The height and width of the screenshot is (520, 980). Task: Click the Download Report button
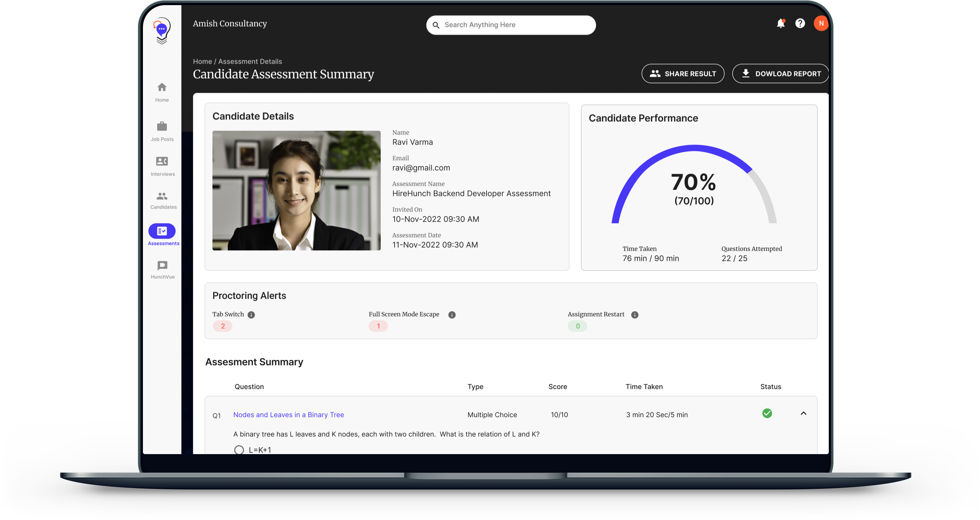(x=780, y=74)
